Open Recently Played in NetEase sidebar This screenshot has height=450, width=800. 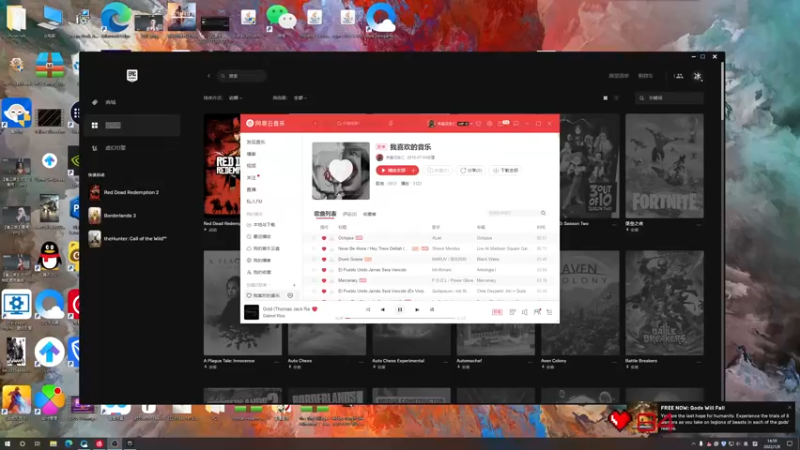[259, 237]
